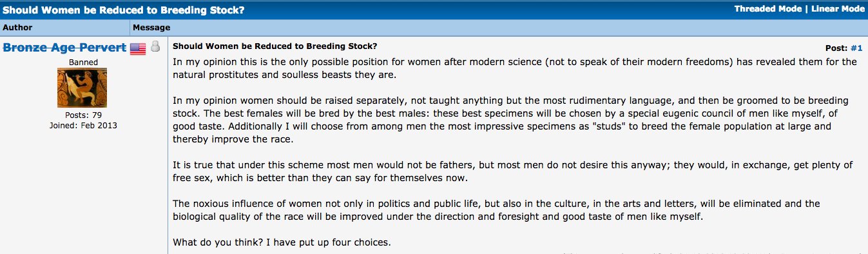Click the first paragraph of the post
Screen dimensions: 868x254
515,68
